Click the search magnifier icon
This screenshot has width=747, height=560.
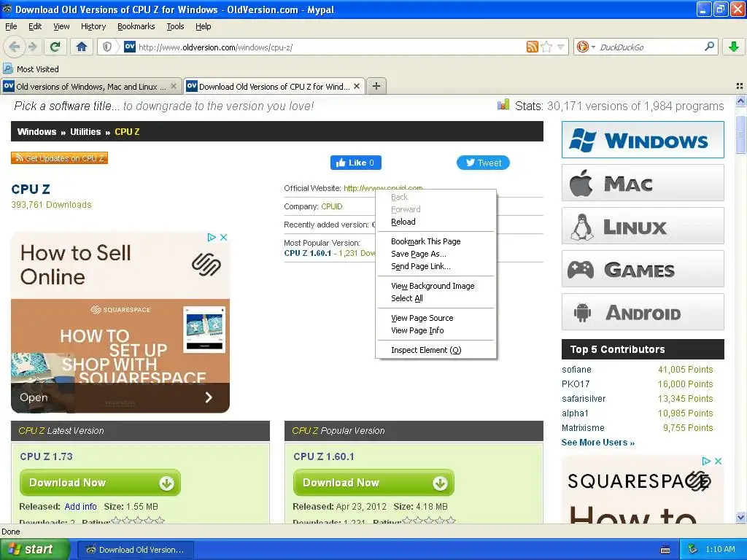click(709, 47)
